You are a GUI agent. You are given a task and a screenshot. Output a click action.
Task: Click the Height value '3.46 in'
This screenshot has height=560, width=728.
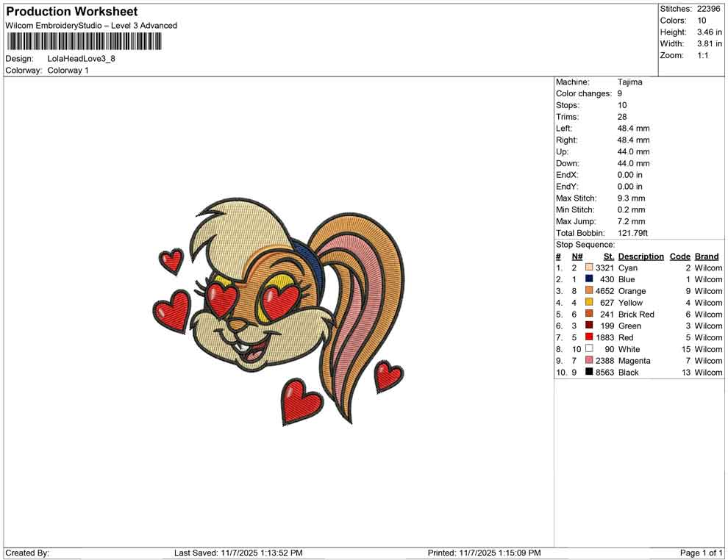(x=709, y=32)
